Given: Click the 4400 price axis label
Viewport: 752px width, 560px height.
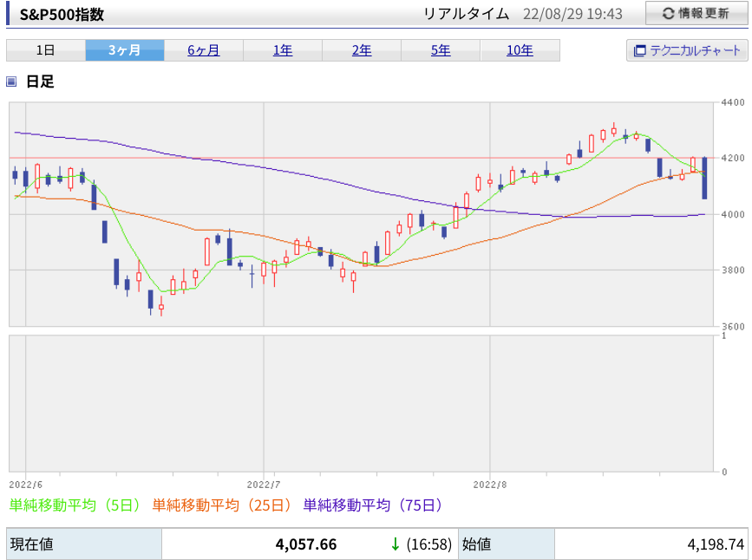Looking at the screenshot, I should [x=733, y=102].
